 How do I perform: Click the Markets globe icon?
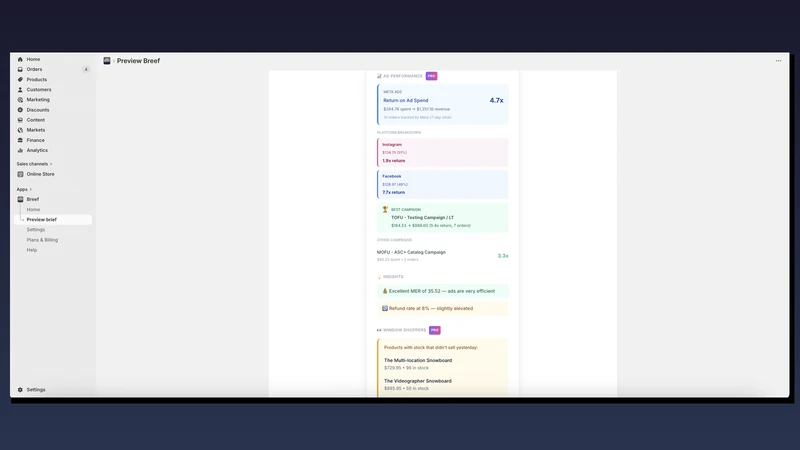(x=20, y=130)
